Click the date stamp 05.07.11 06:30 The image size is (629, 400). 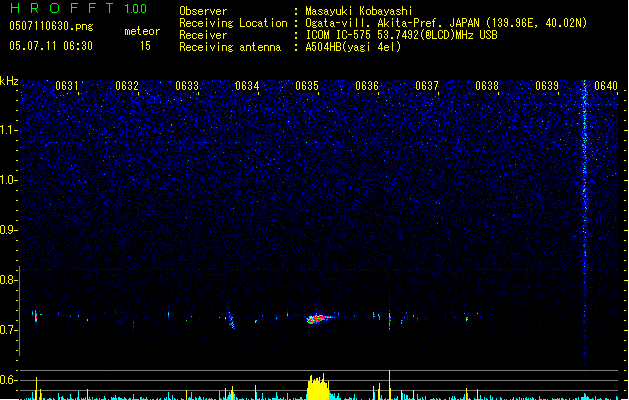(51, 46)
